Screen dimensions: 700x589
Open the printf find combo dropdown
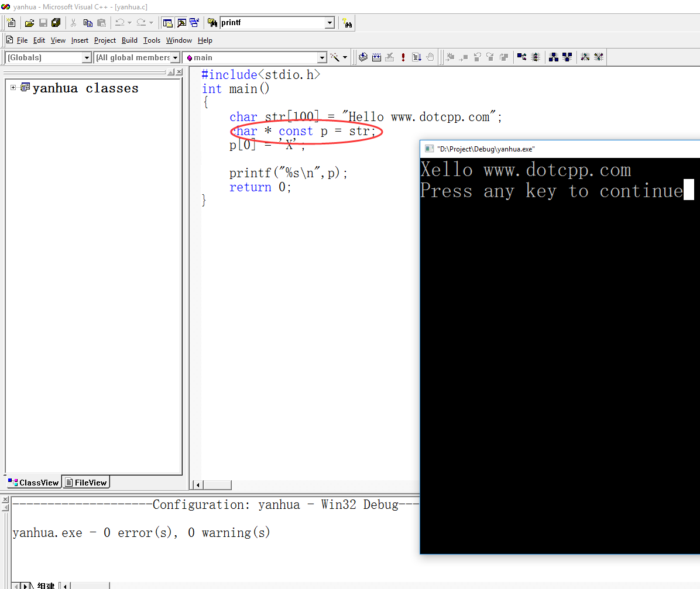pyautogui.click(x=330, y=23)
